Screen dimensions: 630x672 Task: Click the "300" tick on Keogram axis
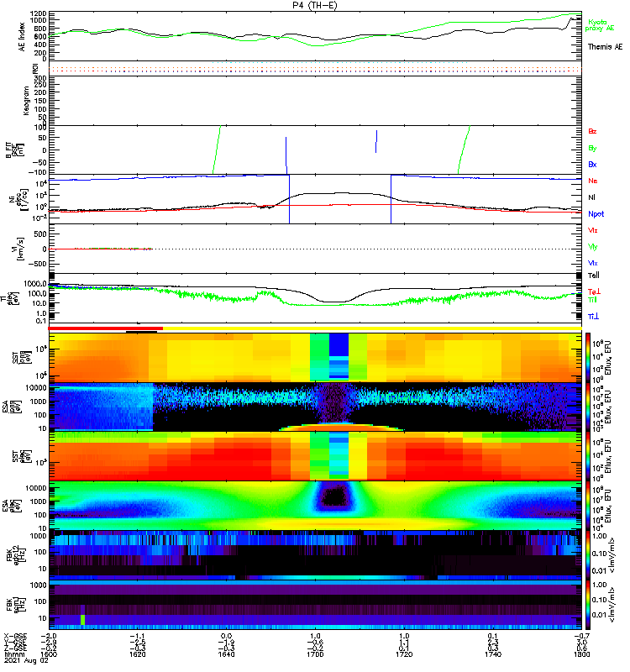39,78
